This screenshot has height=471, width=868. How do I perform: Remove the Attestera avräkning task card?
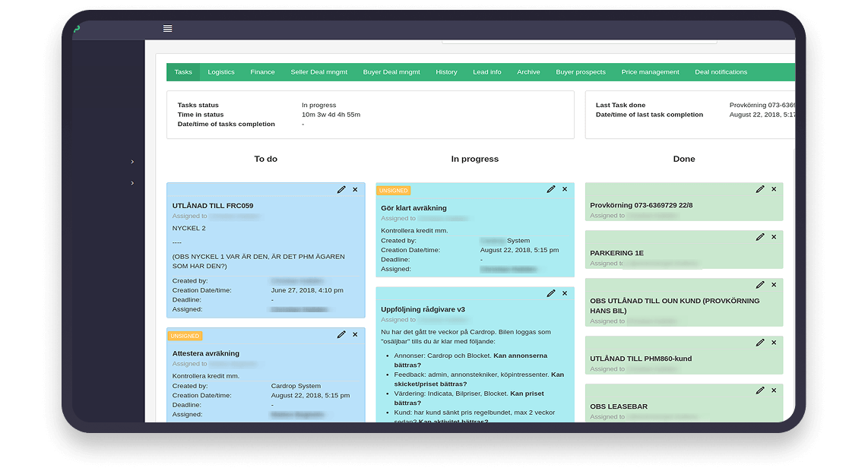(355, 335)
